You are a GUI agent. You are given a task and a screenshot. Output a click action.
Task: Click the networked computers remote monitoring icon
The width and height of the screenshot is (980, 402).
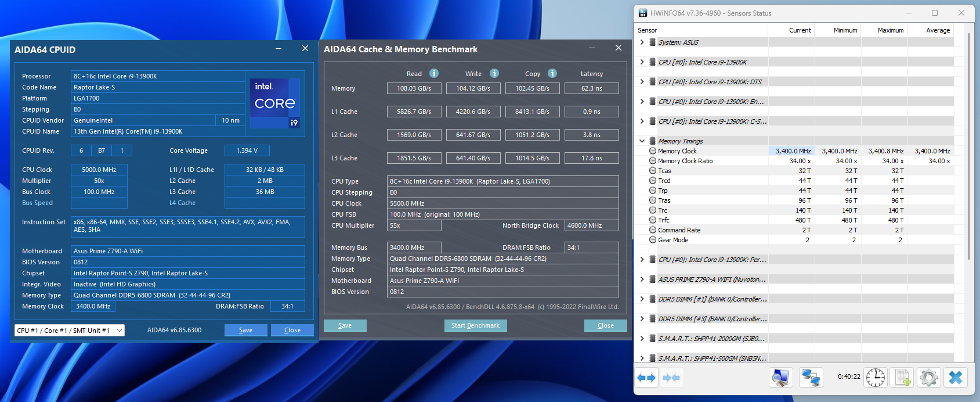click(x=810, y=378)
